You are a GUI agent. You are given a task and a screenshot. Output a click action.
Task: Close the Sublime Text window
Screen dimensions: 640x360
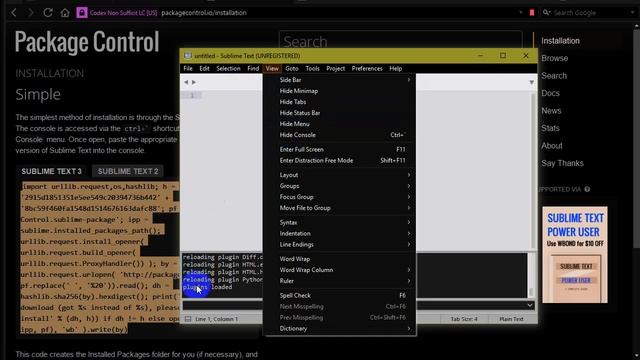[526, 55]
